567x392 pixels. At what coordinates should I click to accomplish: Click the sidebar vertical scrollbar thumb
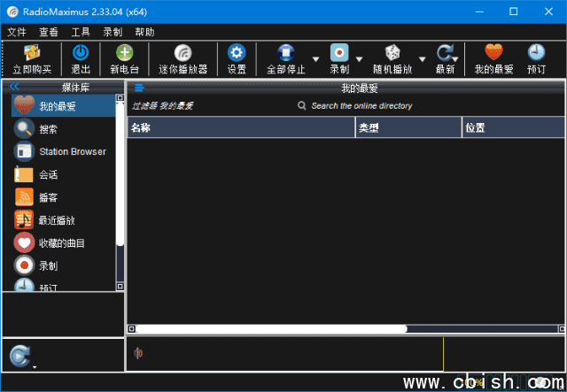tap(120, 174)
